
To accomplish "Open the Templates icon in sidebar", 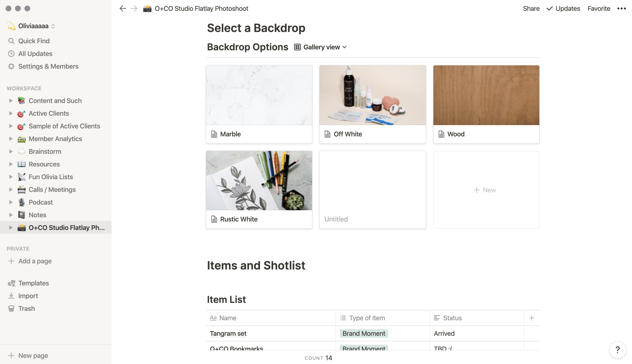I will [x=11, y=283].
